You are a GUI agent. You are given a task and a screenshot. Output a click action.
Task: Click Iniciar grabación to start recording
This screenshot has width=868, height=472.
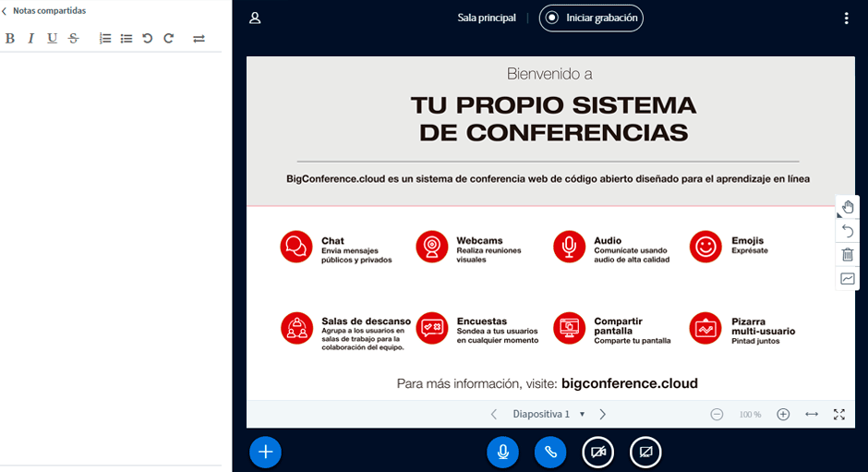click(591, 18)
